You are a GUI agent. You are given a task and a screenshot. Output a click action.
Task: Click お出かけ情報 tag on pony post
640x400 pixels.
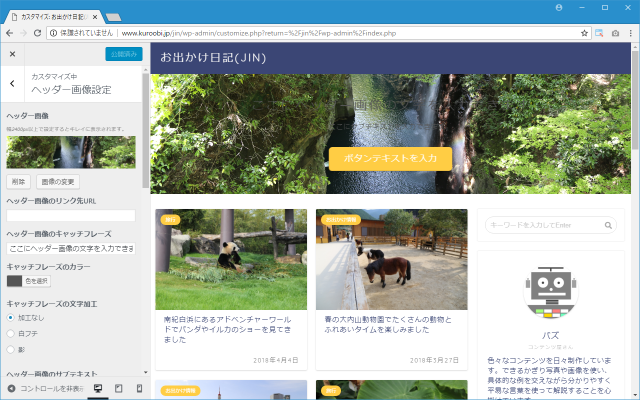[x=341, y=220]
